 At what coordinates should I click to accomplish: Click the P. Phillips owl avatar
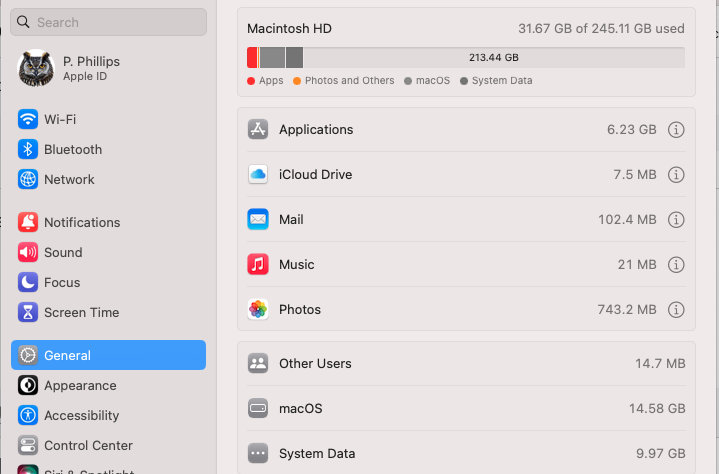(36, 68)
